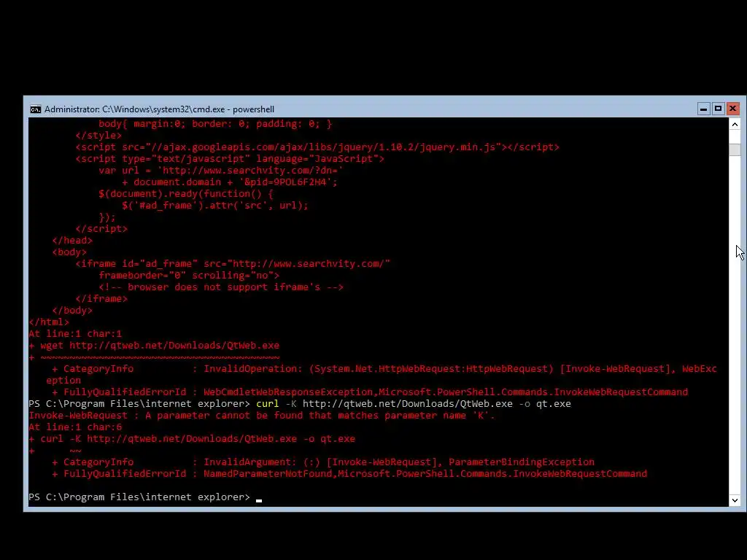
Task: Click the '</head>' tag line
Action: point(72,241)
